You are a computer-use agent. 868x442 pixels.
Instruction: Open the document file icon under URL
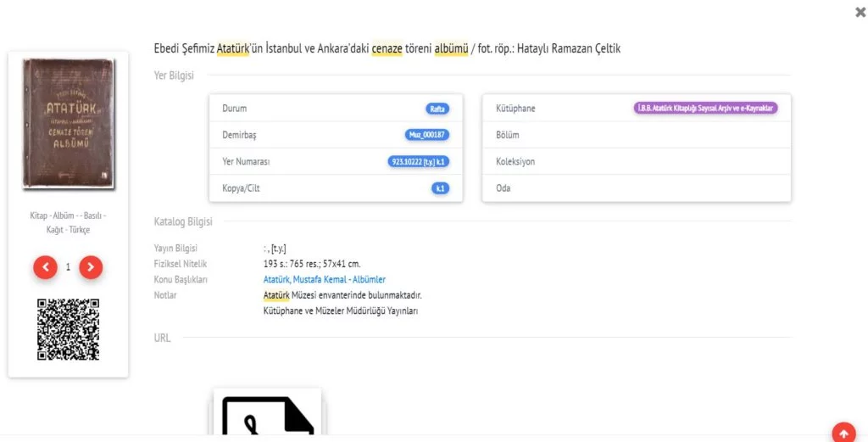(267, 416)
